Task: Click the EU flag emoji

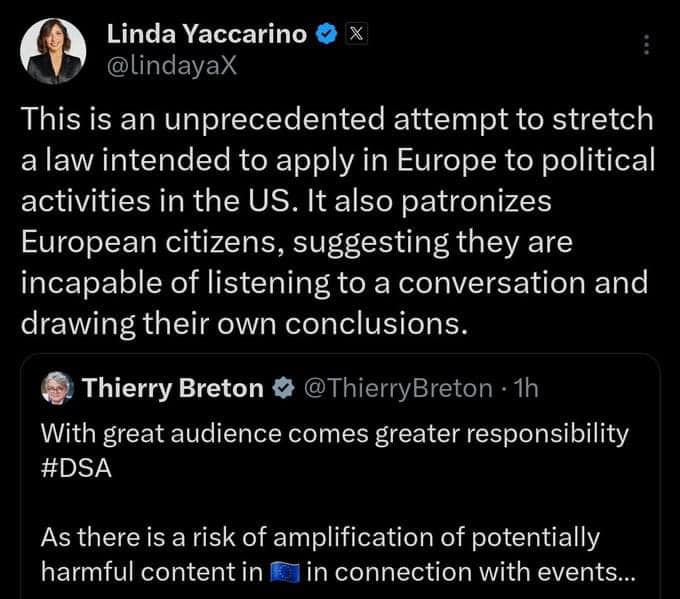Action: (285, 573)
